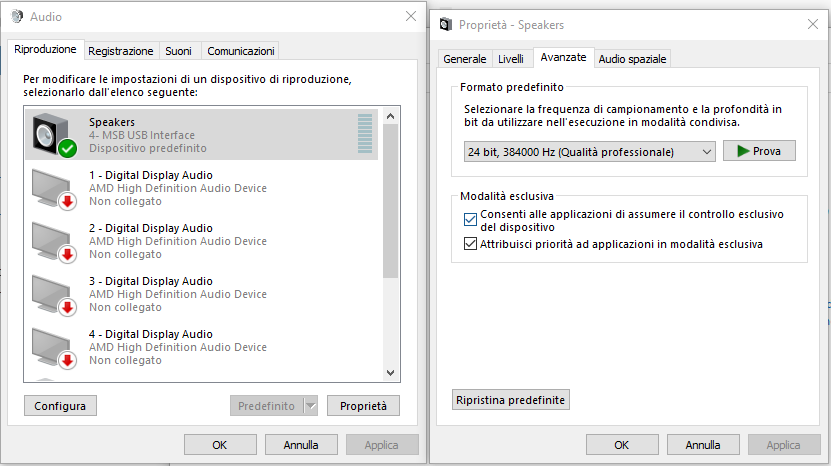Open the Comunicazioni tab
Image resolution: width=831 pixels, height=466 pixels.
tap(240, 51)
